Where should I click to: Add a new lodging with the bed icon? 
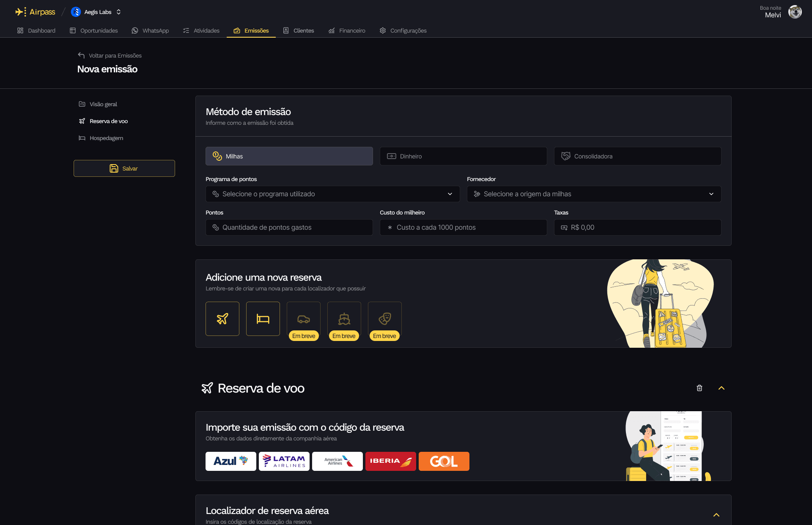coord(263,319)
